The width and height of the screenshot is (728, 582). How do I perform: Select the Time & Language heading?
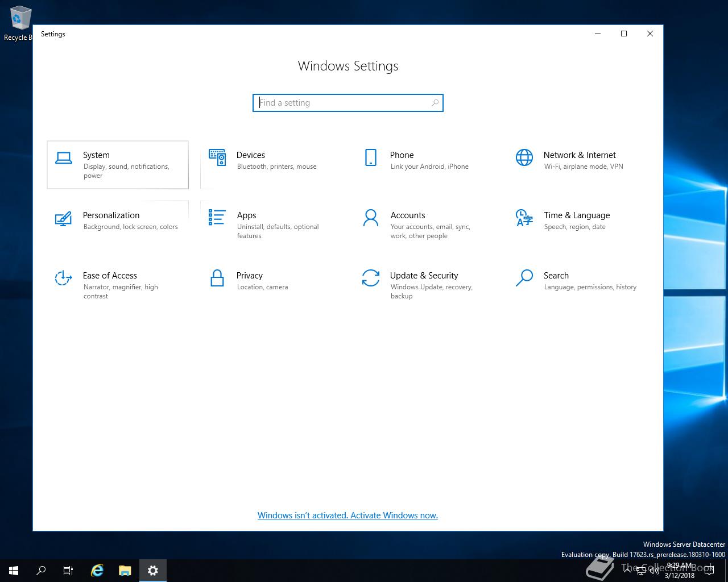577,215
